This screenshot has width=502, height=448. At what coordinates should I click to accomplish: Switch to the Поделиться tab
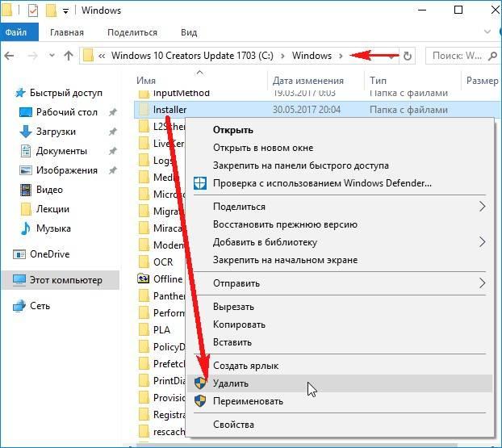pyautogui.click(x=132, y=32)
